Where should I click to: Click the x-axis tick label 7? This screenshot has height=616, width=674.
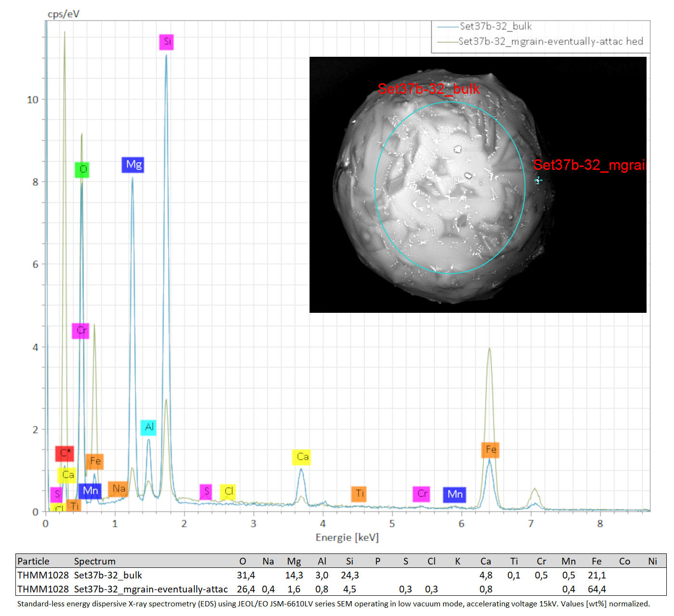pos(531,524)
